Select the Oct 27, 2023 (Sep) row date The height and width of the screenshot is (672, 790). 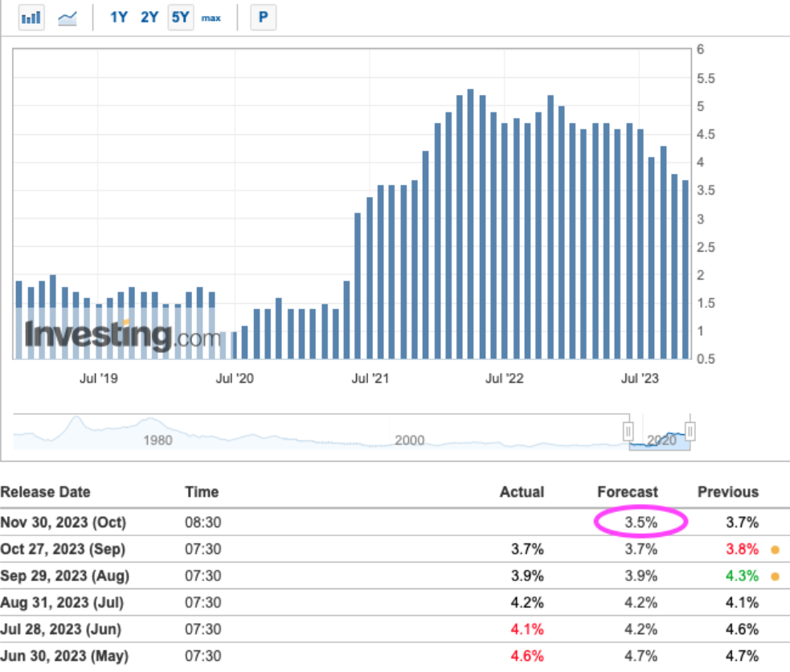click(x=63, y=549)
